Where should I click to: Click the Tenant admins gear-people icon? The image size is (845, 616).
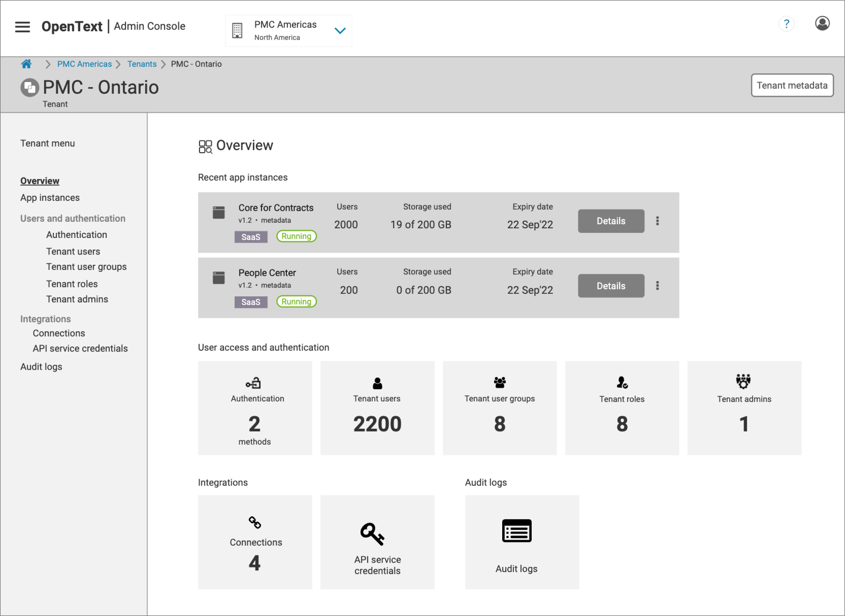[743, 381]
